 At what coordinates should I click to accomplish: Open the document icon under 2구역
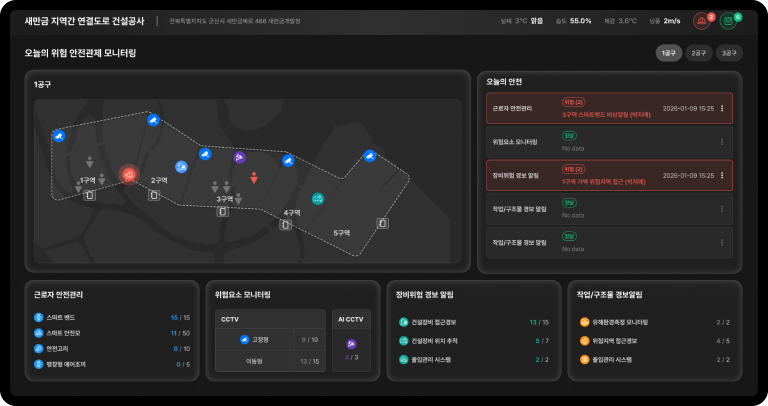[x=154, y=195]
